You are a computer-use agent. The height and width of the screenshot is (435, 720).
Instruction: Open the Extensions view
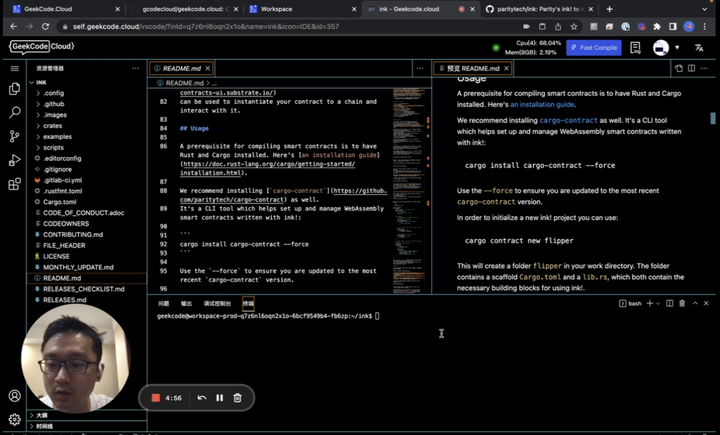[x=14, y=184]
